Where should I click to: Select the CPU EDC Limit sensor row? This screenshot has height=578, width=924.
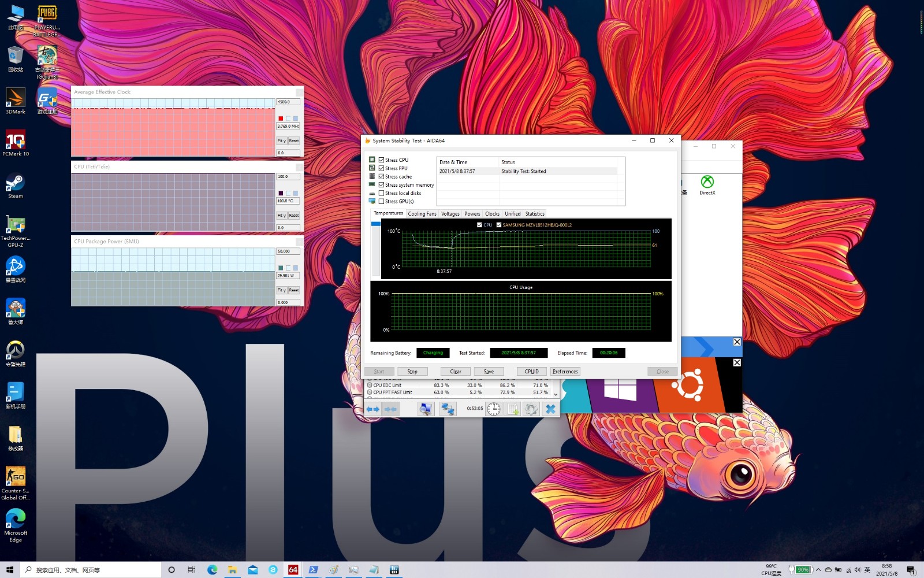[459, 385]
